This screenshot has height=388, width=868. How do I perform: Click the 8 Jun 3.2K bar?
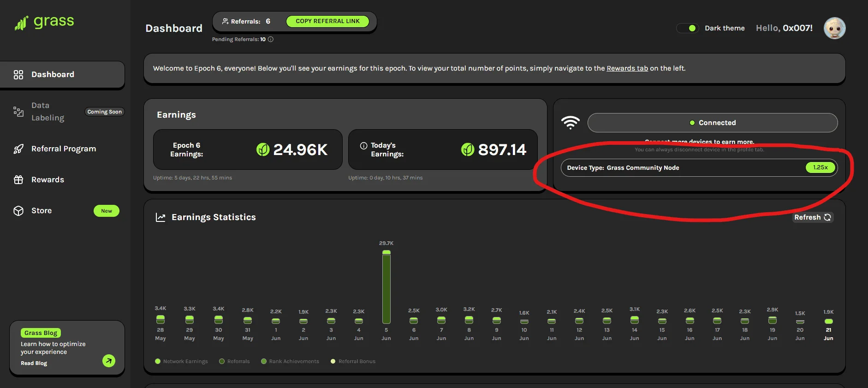point(469,320)
